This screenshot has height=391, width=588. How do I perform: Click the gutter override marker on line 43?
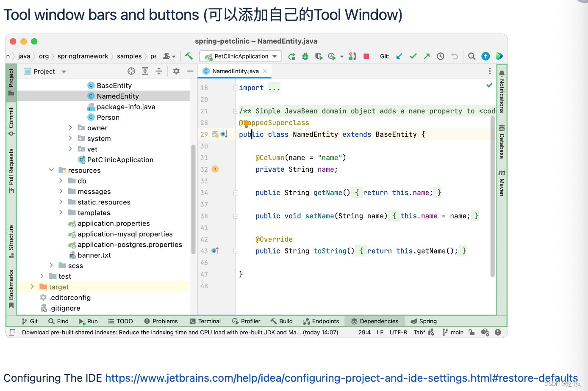point(215,251)
